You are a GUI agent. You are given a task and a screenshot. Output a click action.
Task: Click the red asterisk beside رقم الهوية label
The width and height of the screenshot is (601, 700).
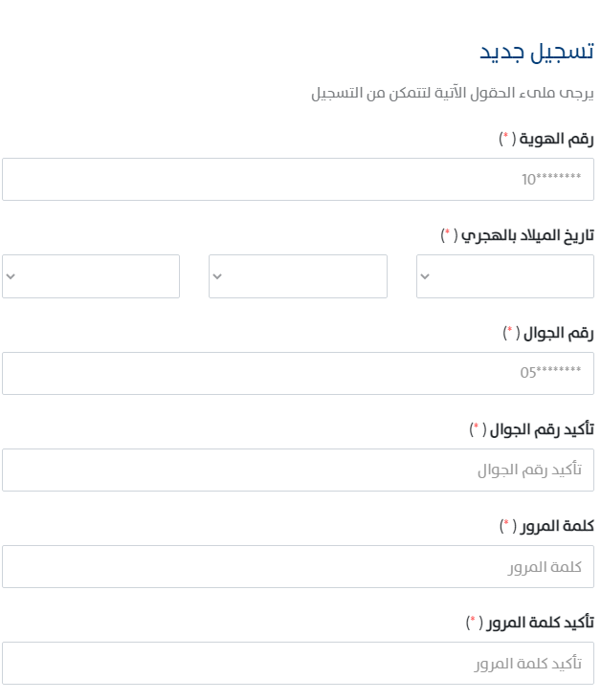tap(506, 135)
